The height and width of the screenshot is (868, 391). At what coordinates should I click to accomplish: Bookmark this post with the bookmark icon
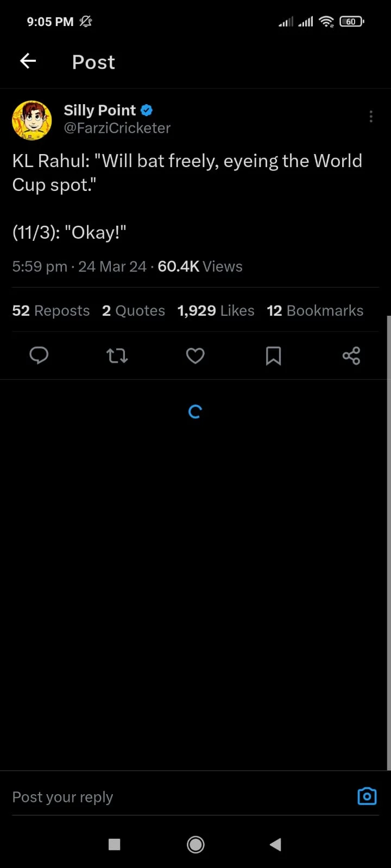(273, 356)
